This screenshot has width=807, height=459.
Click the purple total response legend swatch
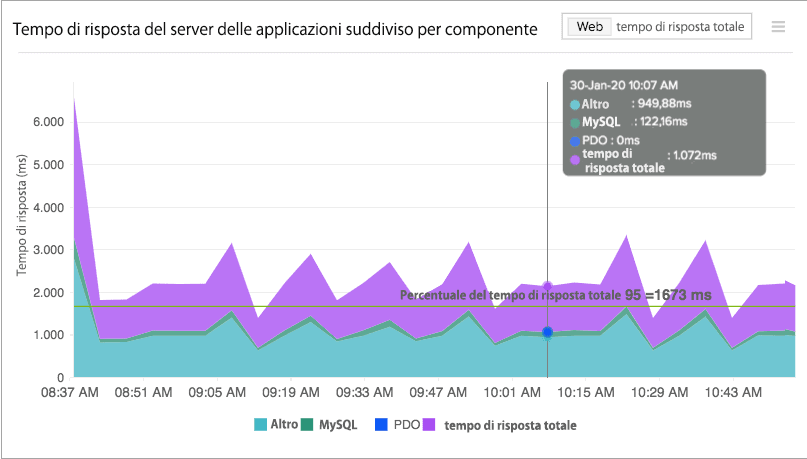point(429,425)
